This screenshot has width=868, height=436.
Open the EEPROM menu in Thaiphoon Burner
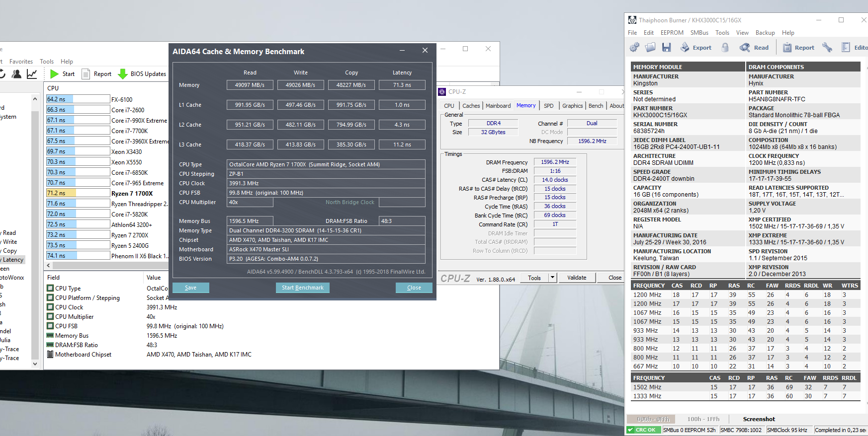click(x=672, y=33)
